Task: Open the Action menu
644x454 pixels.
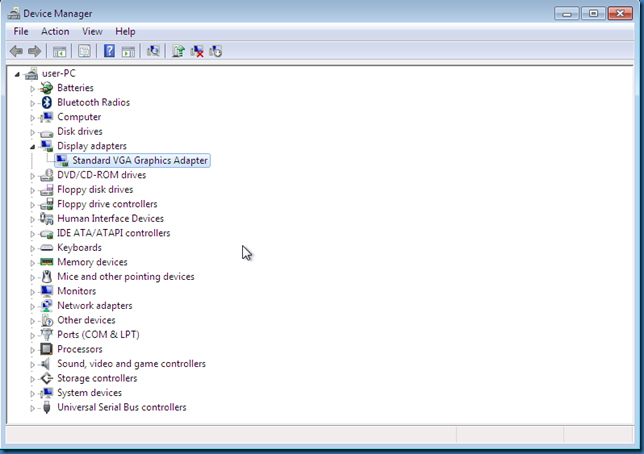Action: (55, 32)
